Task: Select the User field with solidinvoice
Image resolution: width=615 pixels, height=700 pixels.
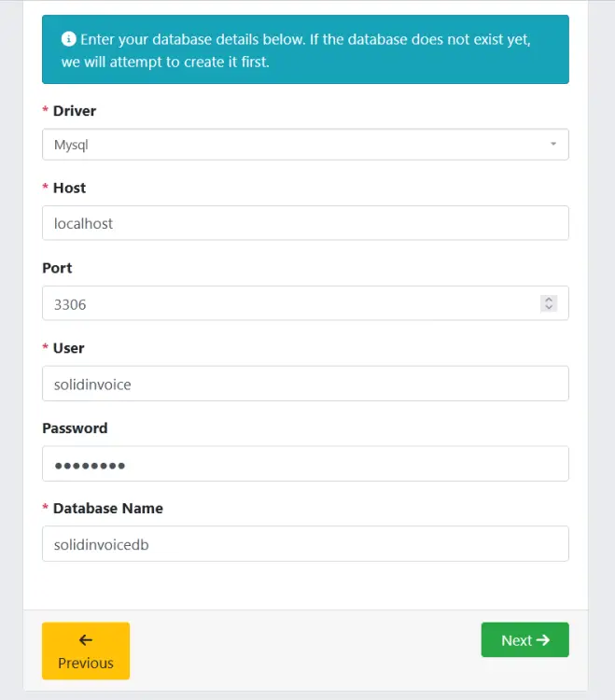Action: (x=305, y=384)
